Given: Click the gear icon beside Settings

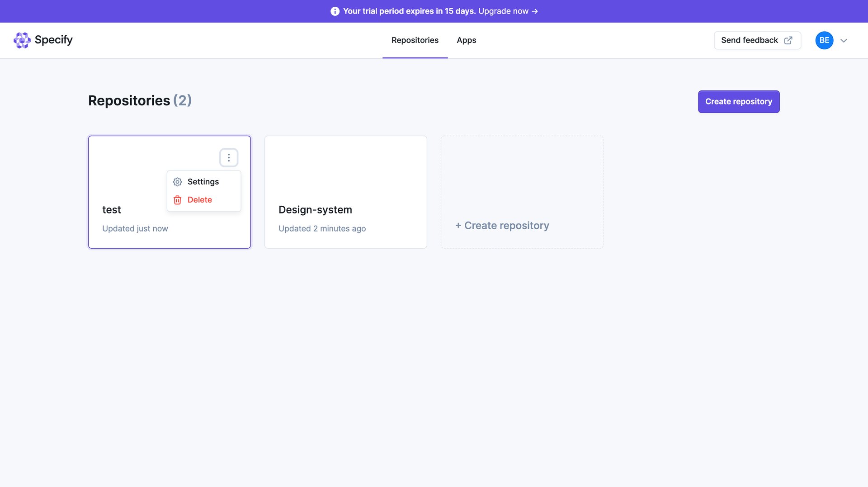Looking at the screenshot, I should click(177, 182).
